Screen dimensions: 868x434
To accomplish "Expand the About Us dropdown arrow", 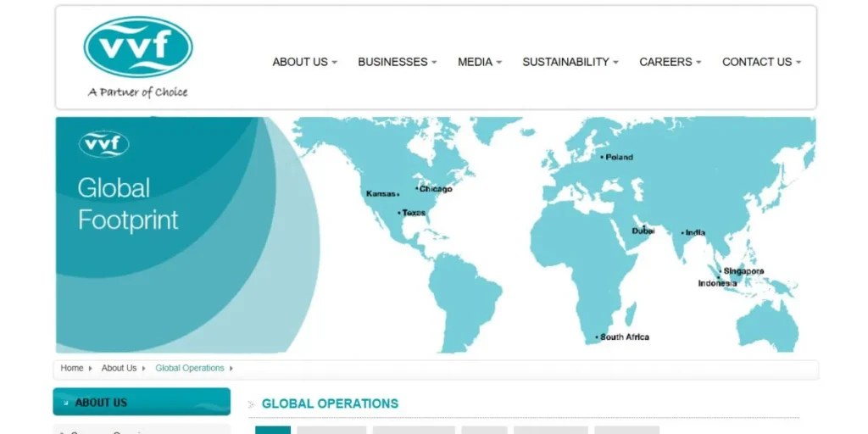I will [x=334, y=63].
